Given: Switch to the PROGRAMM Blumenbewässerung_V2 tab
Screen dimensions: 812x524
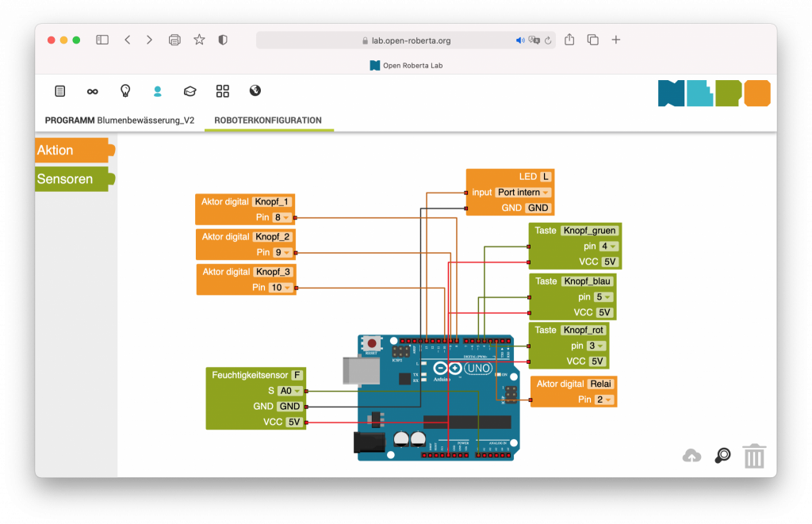Looking at the screenshot, I should [120, 120].
